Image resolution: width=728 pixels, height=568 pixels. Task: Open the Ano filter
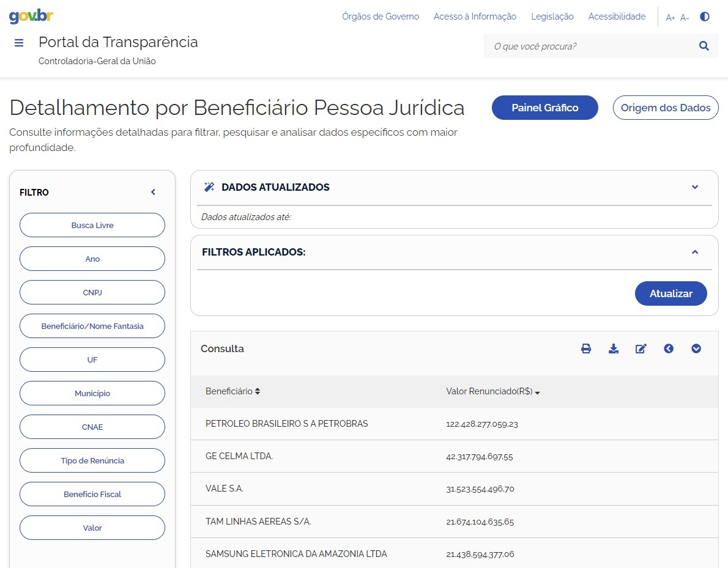(x=92, y=259)
